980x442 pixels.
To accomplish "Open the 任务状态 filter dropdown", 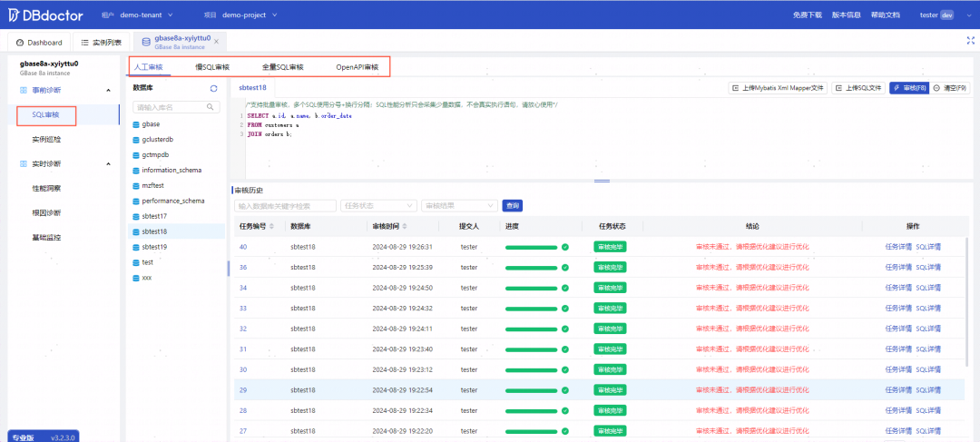I will [x=378, y=205].
